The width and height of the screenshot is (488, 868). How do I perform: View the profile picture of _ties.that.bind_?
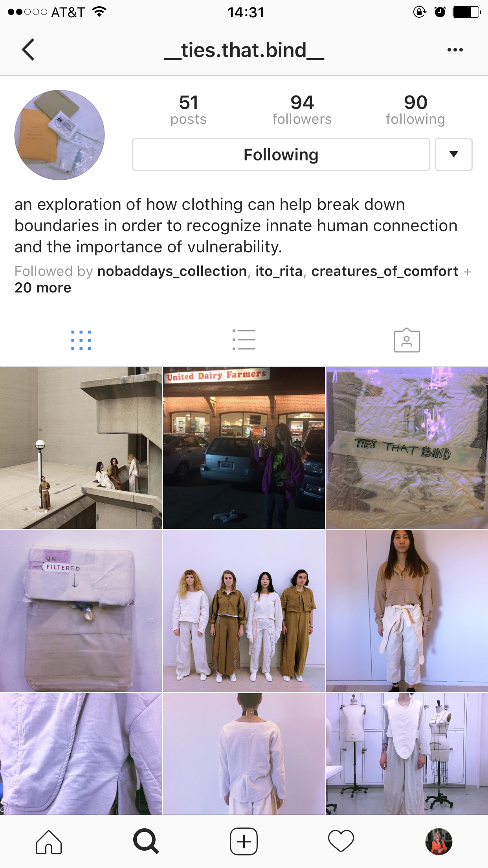60,135
